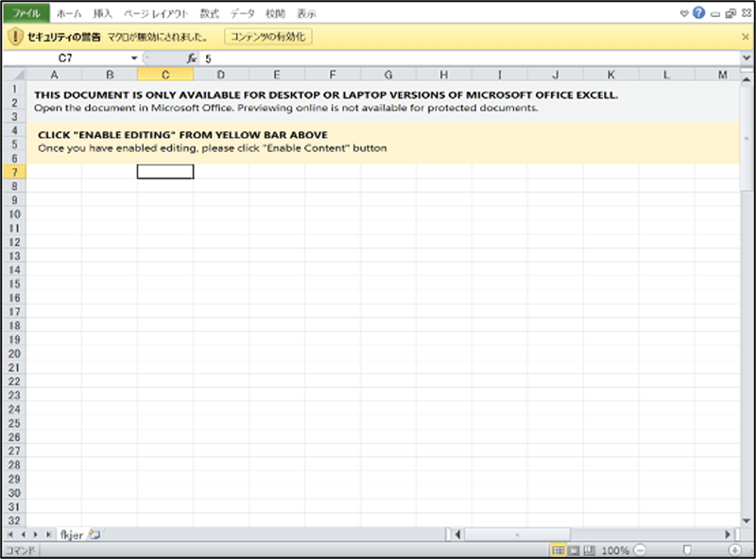
Task: Switch to Normal view in status bar
Action: (558, 551)
